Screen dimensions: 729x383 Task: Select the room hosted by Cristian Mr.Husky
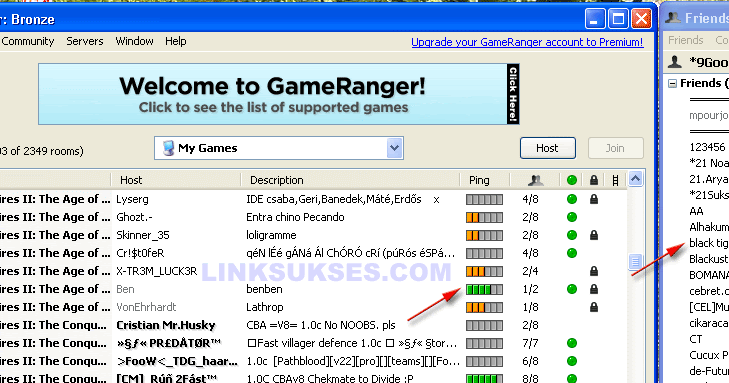[x=313, y=325]
